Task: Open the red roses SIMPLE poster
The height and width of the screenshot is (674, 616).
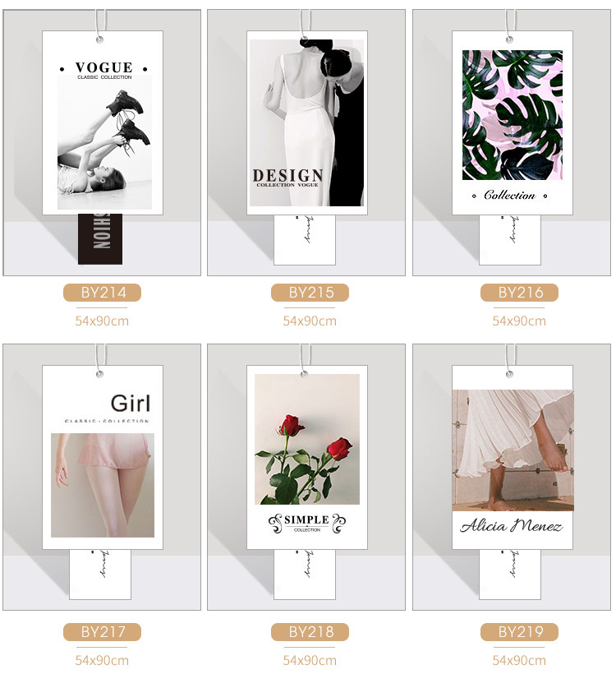Action: point(307,457)
